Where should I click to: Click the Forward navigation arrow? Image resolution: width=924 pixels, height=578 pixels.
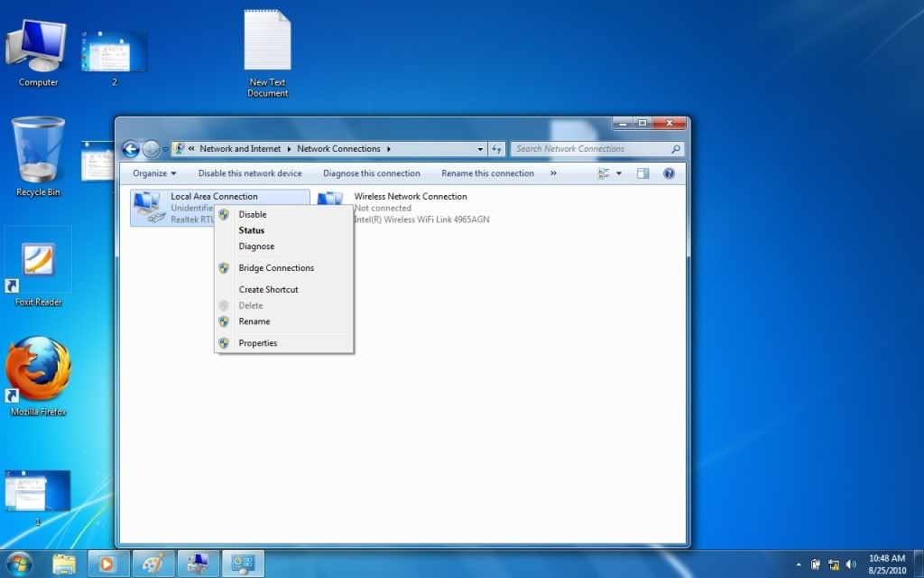[151, 149]
